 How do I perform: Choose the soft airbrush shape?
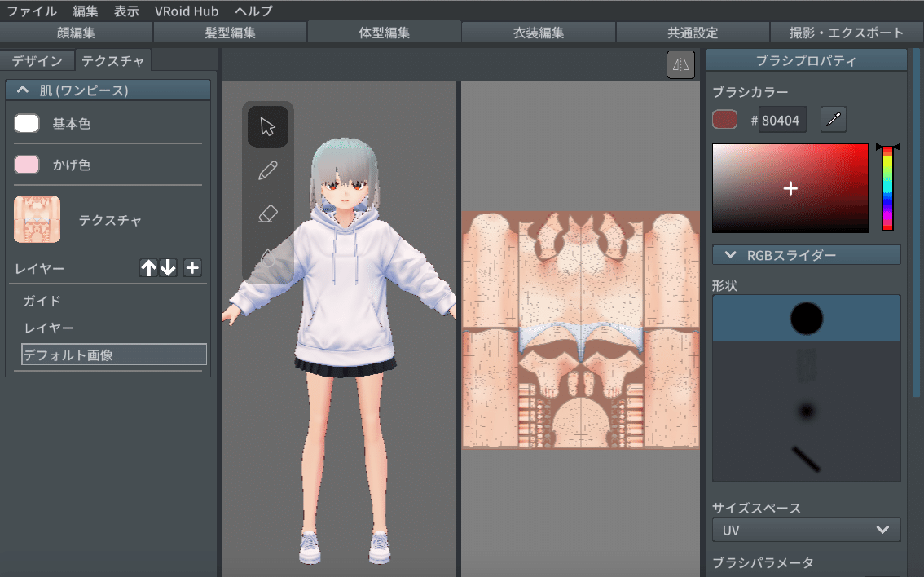806,411
